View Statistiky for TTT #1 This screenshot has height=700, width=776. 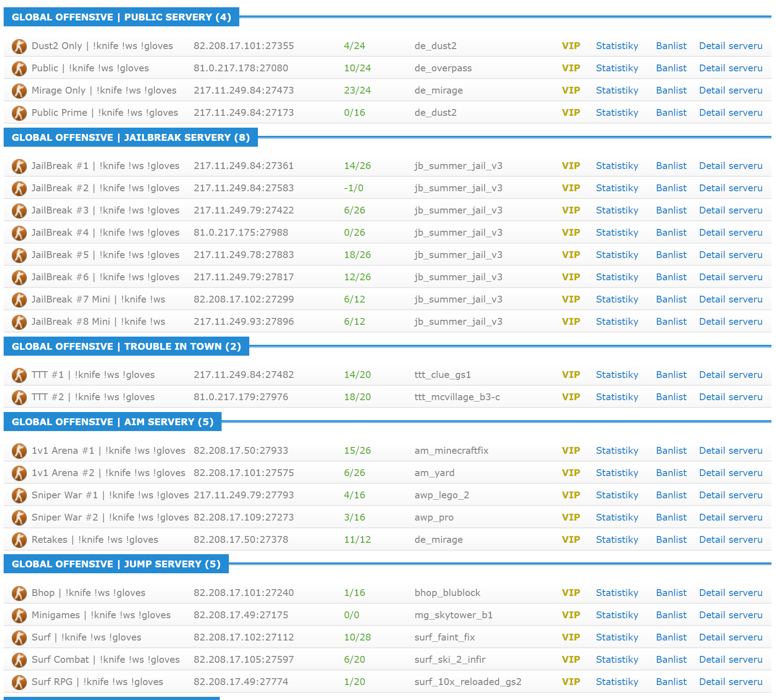[x=617, y=375]
